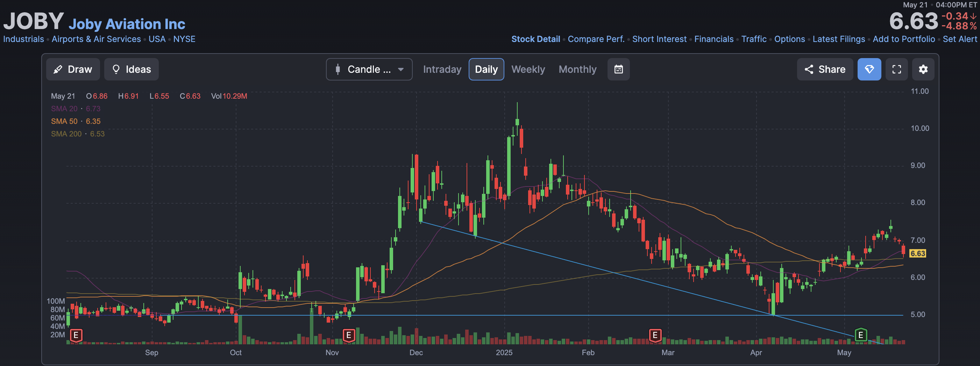Click the earnings marker in November

(x=348, y=335)
